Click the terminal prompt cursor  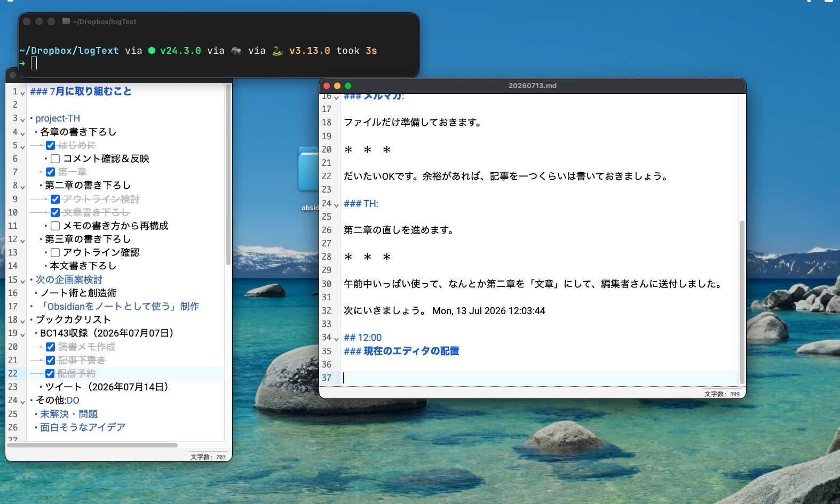coord(34,63)
